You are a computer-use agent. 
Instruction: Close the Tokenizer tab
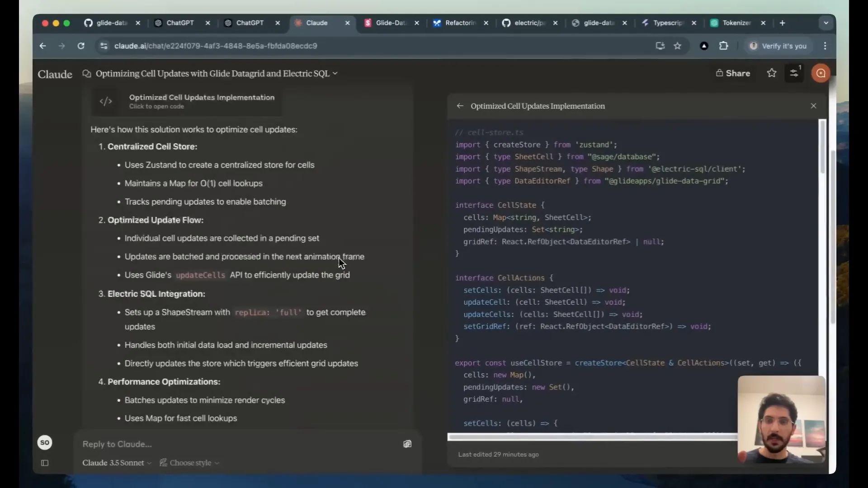coord(763,23)
